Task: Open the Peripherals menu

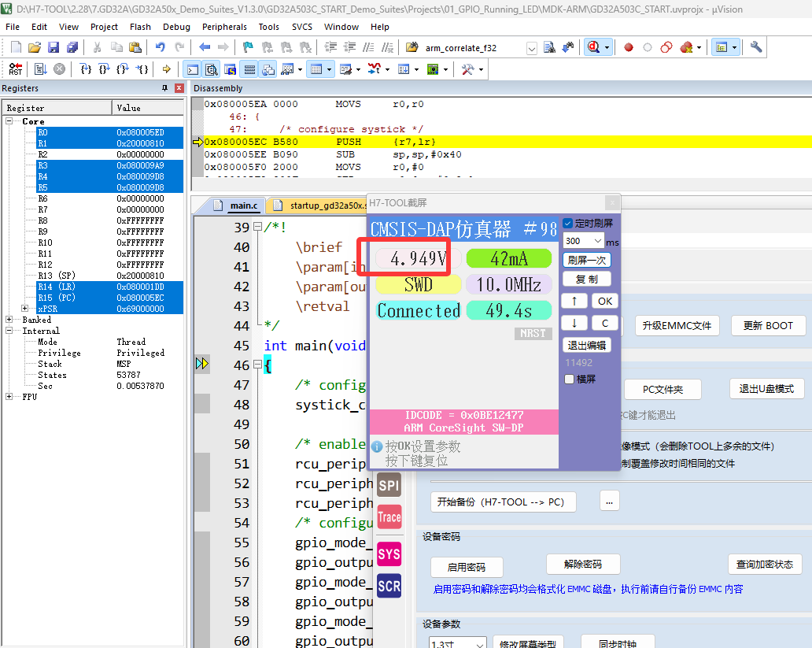Action: (x=224, y=27)
